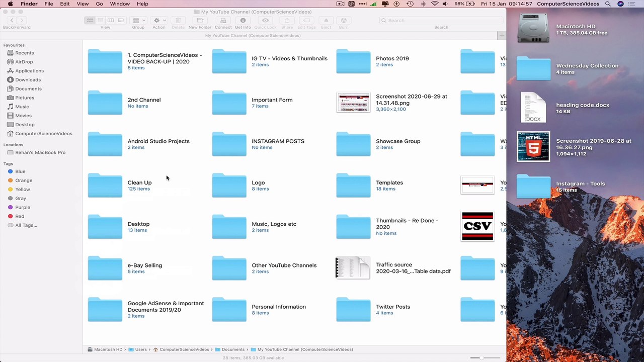
Task: Open the Action gear dropdown
Action: click(159, 20)
